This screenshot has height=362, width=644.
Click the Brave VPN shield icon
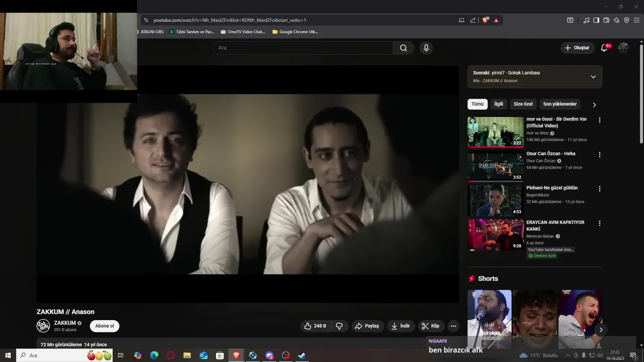coord(626,20)
